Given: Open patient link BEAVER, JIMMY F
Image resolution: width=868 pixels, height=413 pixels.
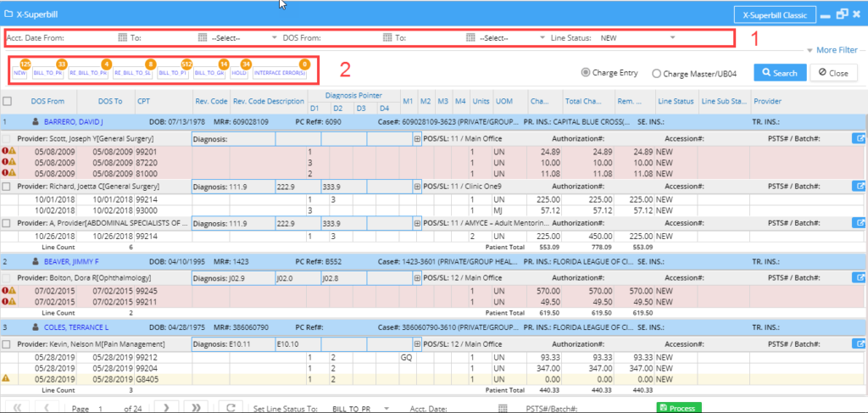Looking at the screenshot, I should 71,260.
